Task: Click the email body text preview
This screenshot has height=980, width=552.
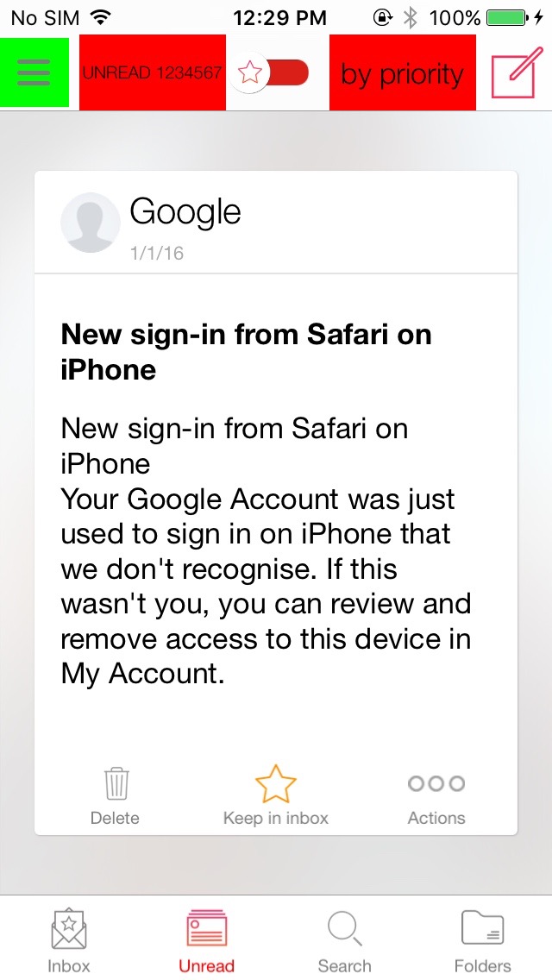Action: [266, 551]
